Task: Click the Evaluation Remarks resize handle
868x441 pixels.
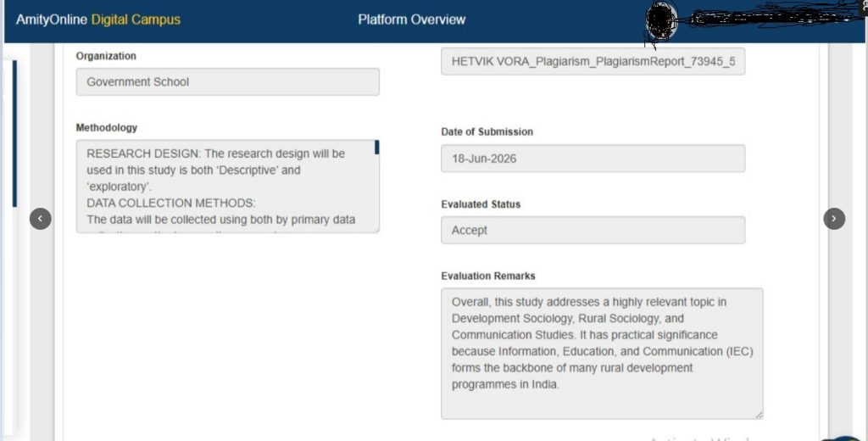Action: click(759, 415)
